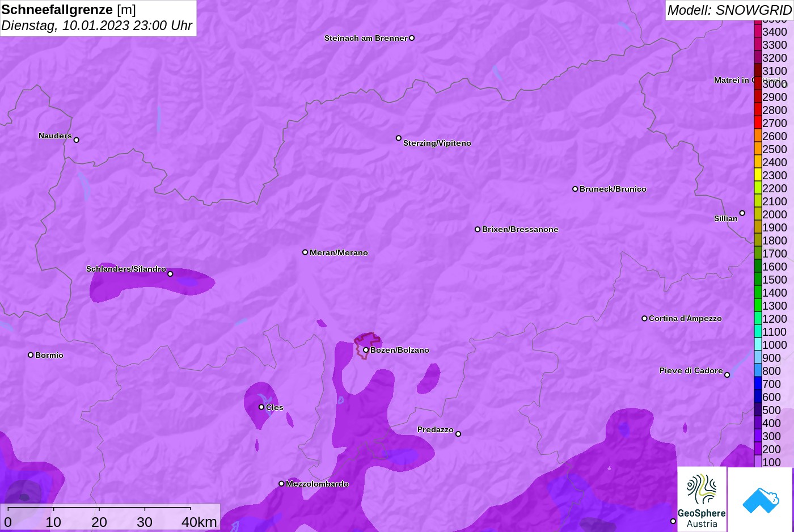Click the Brixen/Bressanone text label
This screenshot has width=794, height=532.
coord(520,229)
